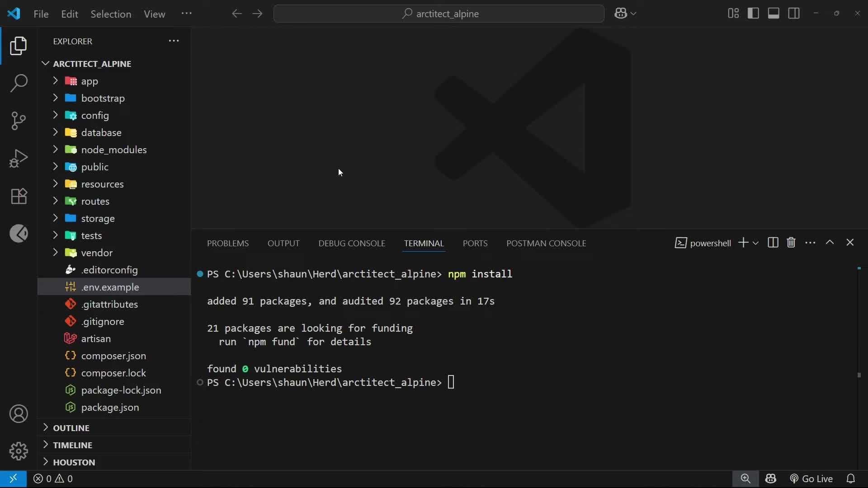Split the terminal pane
This screenshot has width=868, height=488.
click(773, 243)
